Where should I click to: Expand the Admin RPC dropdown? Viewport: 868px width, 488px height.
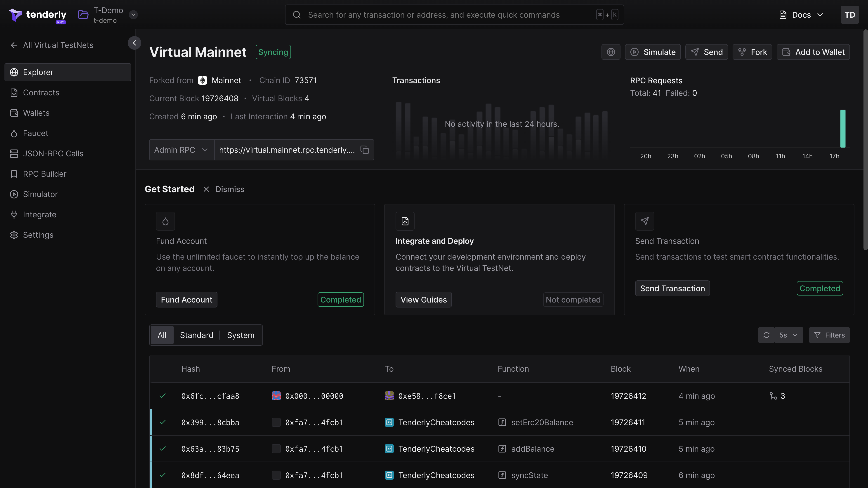(181, 150)
